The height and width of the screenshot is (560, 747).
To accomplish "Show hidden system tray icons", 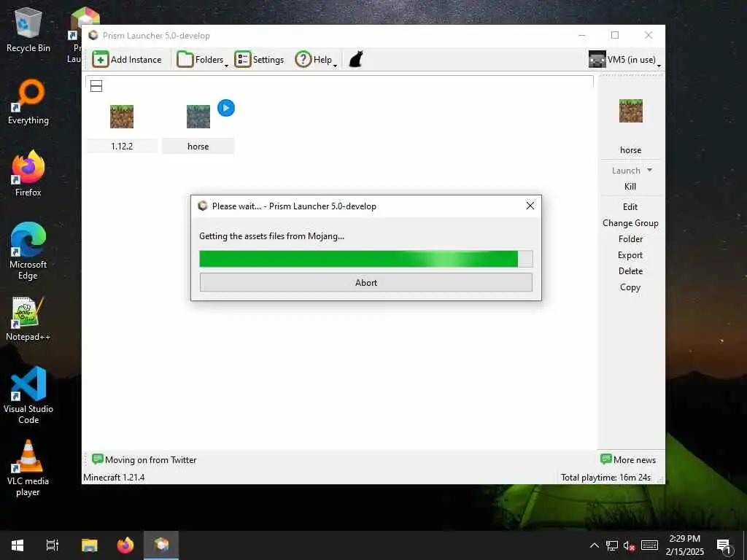I will [x=594, y=545].
